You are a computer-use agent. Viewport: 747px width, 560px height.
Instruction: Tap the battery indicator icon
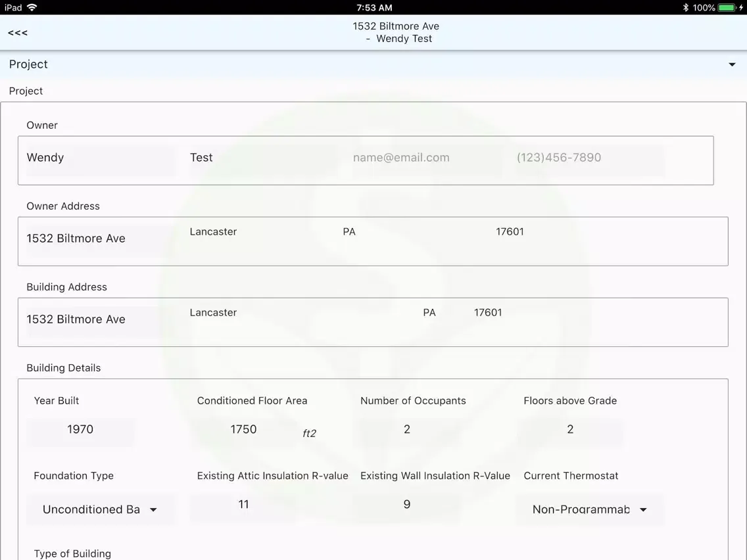pos(727,7)
